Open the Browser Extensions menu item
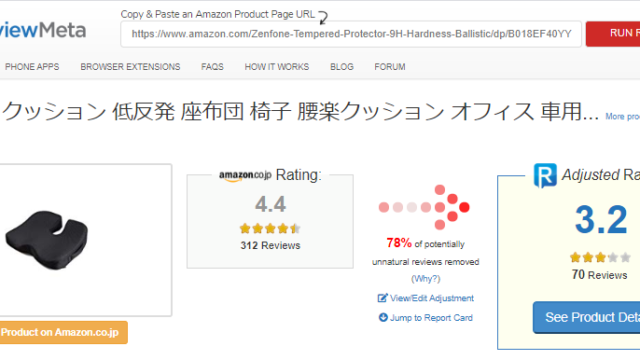 pyautogui.click(x=130, y=67)
